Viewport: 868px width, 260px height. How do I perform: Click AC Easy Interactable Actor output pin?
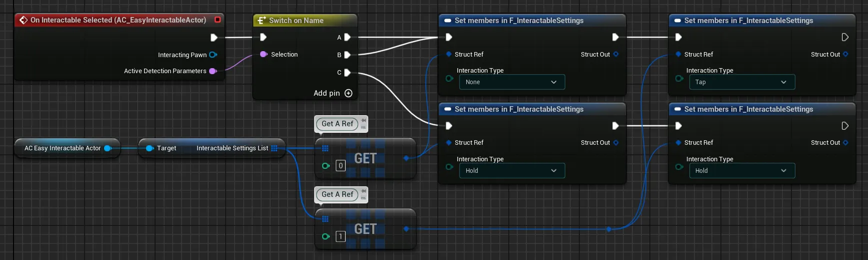108,148
